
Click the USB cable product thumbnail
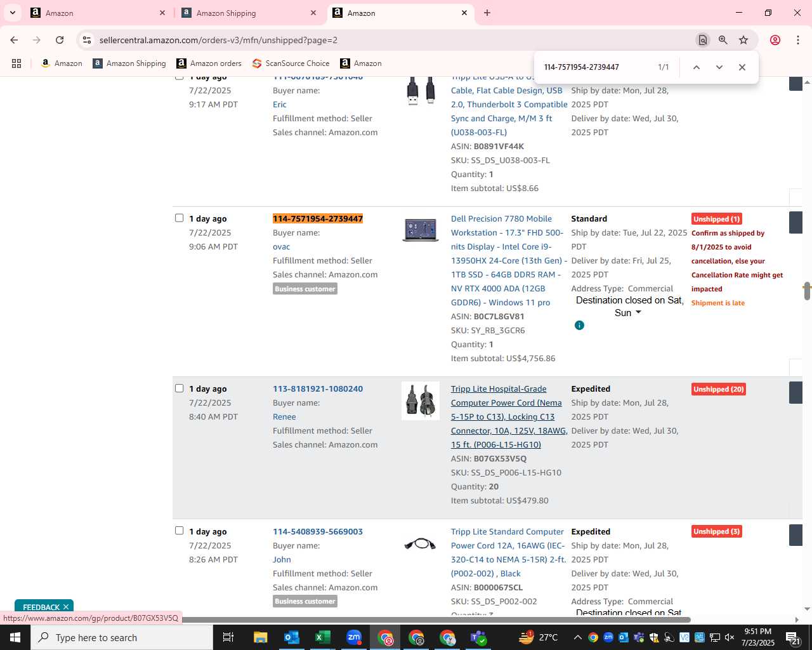click(420, 90)
